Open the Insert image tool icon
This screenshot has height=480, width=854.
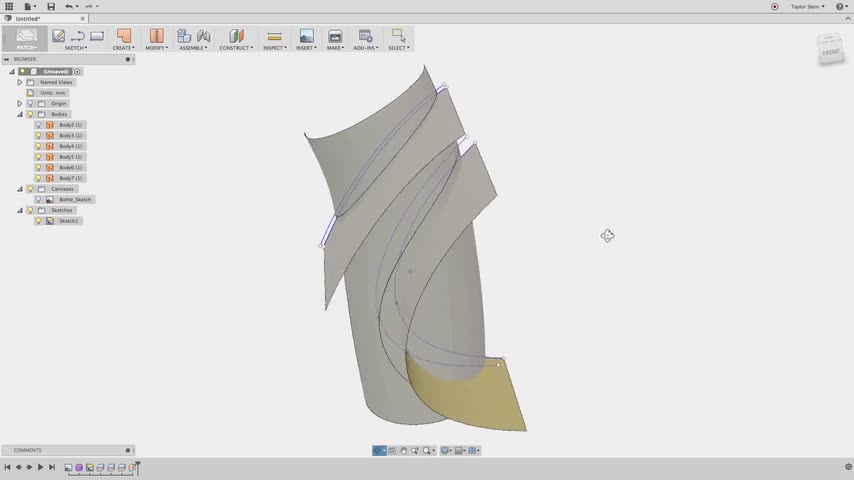pos(306,36)
